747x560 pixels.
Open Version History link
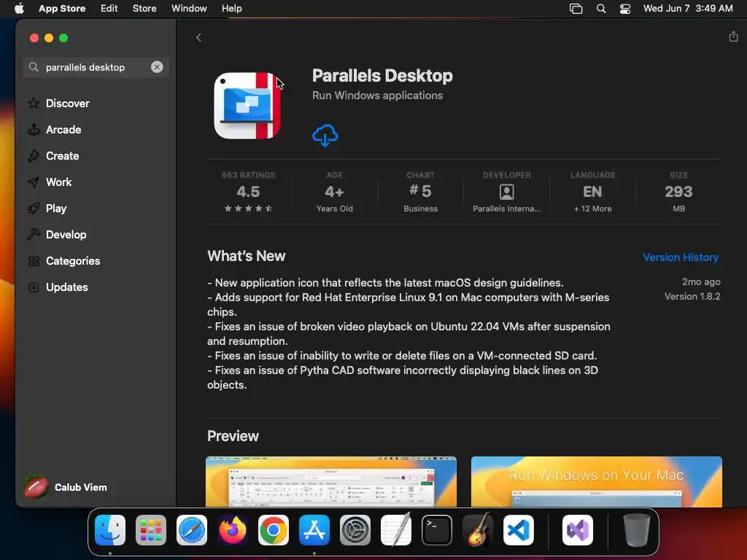click(681, 257)
